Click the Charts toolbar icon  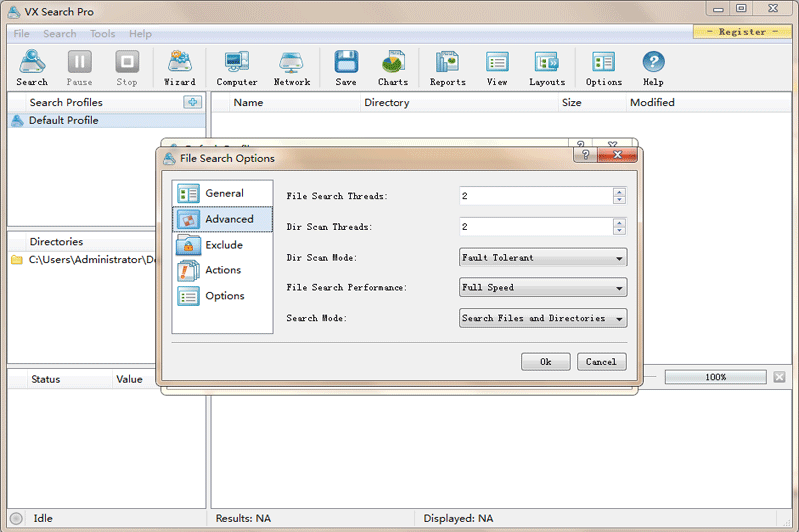[x=393, y=68]
